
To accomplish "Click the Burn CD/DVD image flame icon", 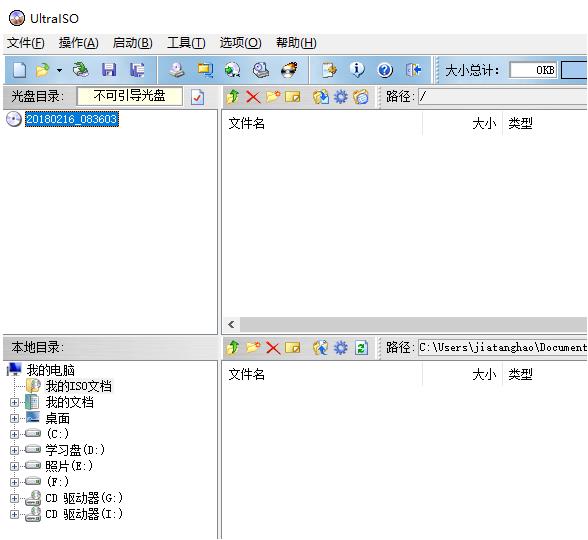I will coord(289,70).
